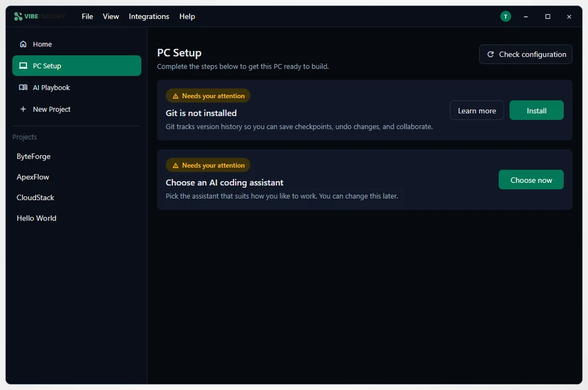Close the Vibe Factory window
Viewport: 588px width, 390px height.
point(569,16)
